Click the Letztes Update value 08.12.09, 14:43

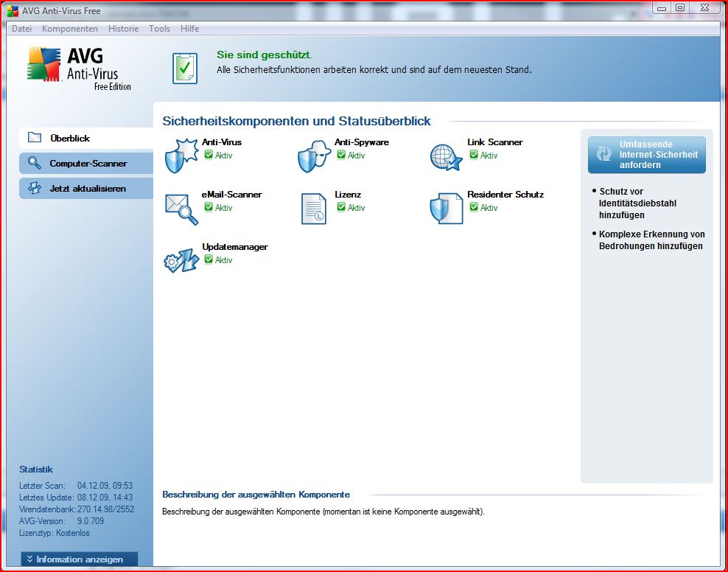point(106,498)
